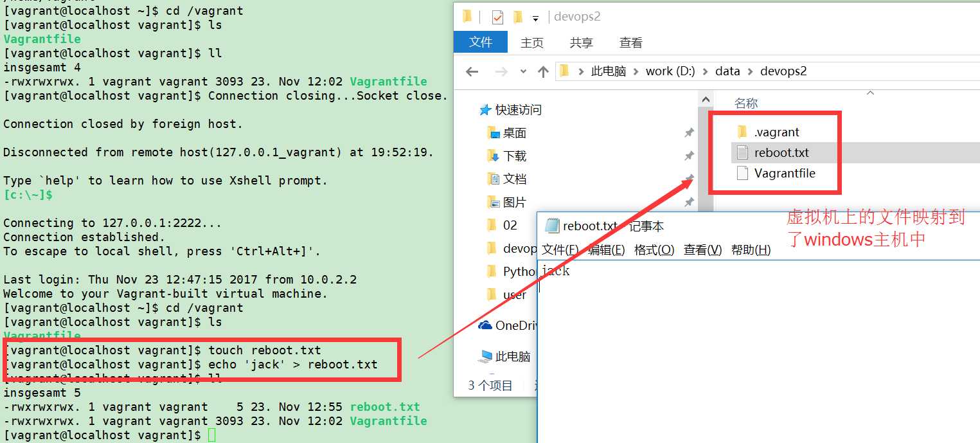
Task: Open the user folder in navigation pane
Action: point(515,295)
